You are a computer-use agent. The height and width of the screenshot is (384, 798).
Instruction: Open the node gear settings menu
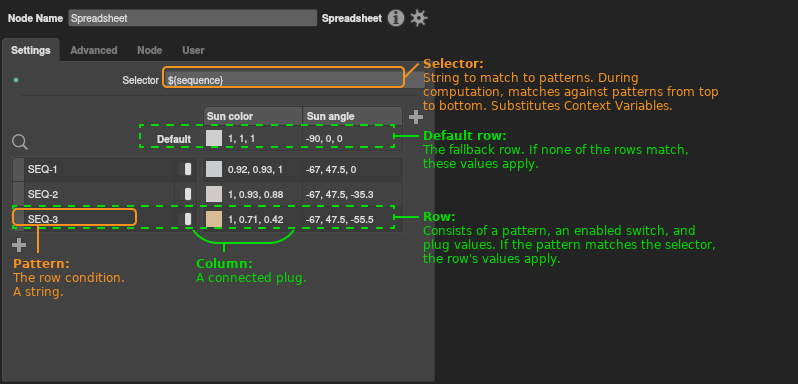[418, 18]
